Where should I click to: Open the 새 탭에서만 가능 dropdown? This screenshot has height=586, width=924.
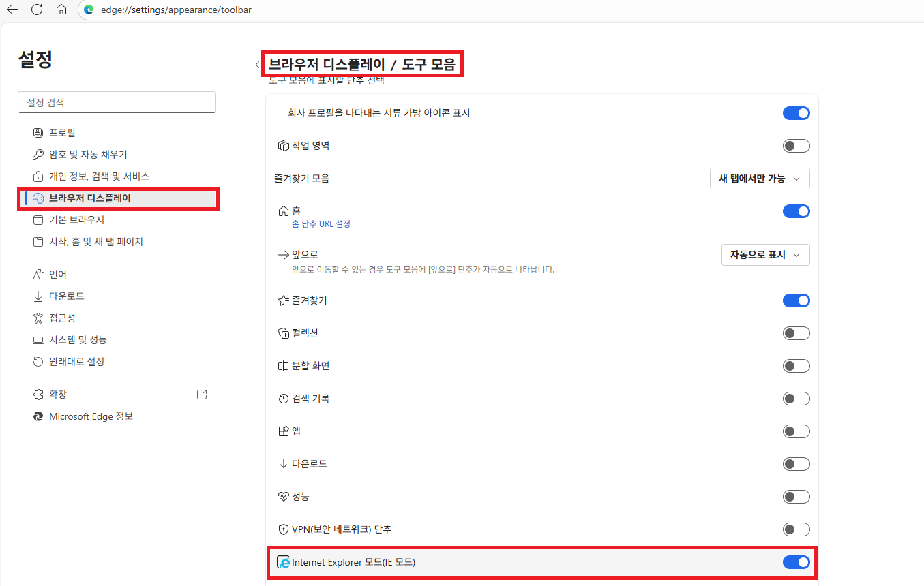point(760,179)
